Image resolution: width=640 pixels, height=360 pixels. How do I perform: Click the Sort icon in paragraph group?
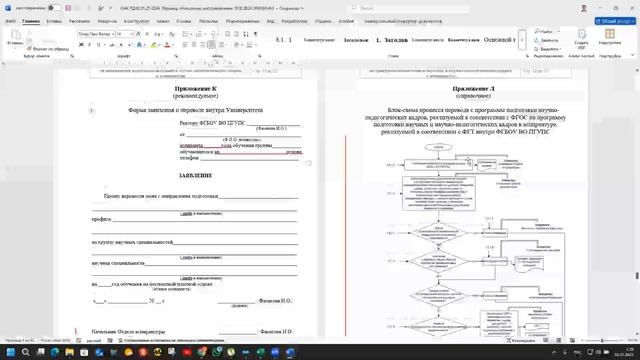coord(246,34)
